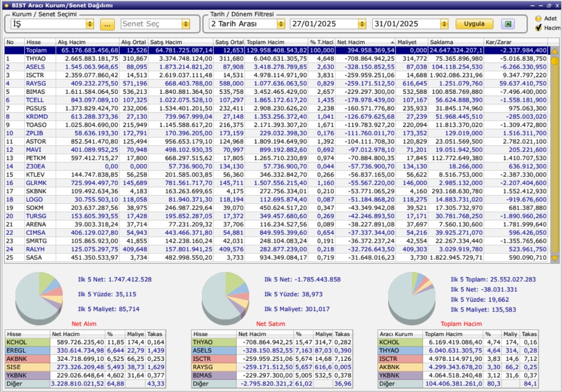This screenshot has width=562, height=392.
Task: Select TCELL row in main table
Action: pyautogui.click(x=276, y=100)
